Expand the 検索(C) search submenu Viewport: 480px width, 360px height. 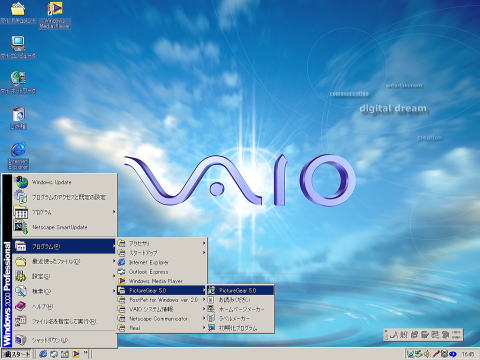tap(65, 291)
